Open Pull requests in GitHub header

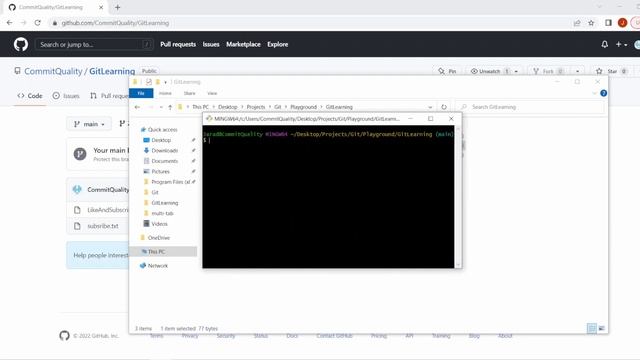[x=178, y=44]
